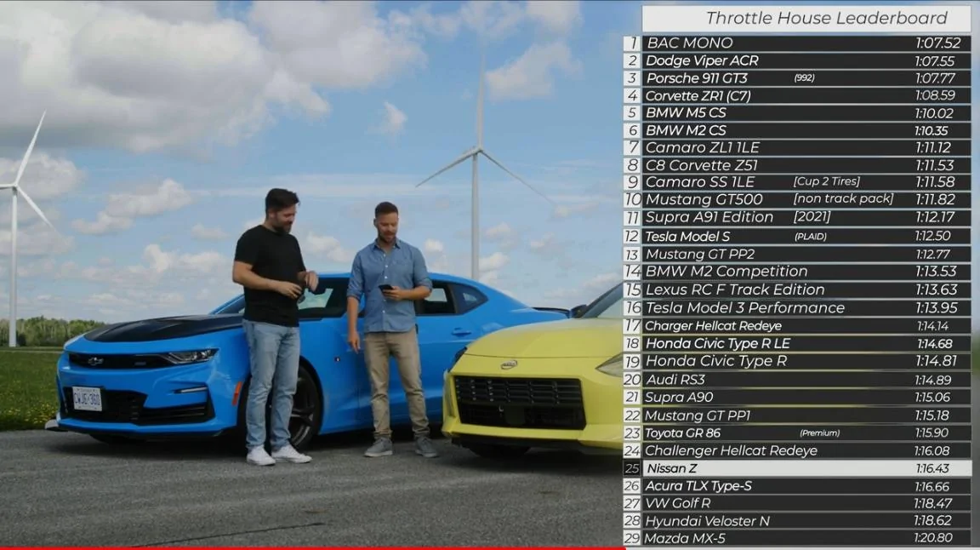The image size is (980, 550).
Task: Select the Hyundai Veloster N row
Action: click(x=806, y=520)
